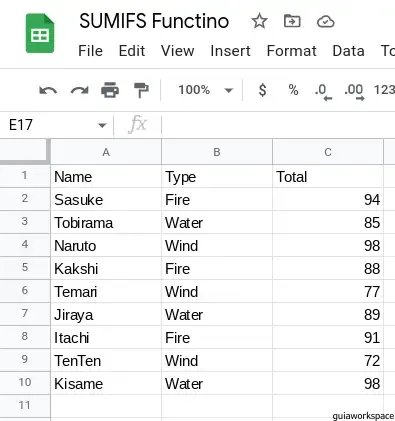Image resolution: width=395 pixels, height=421 pixels.
Task: Undo the last action
Action: pos(48,90)
